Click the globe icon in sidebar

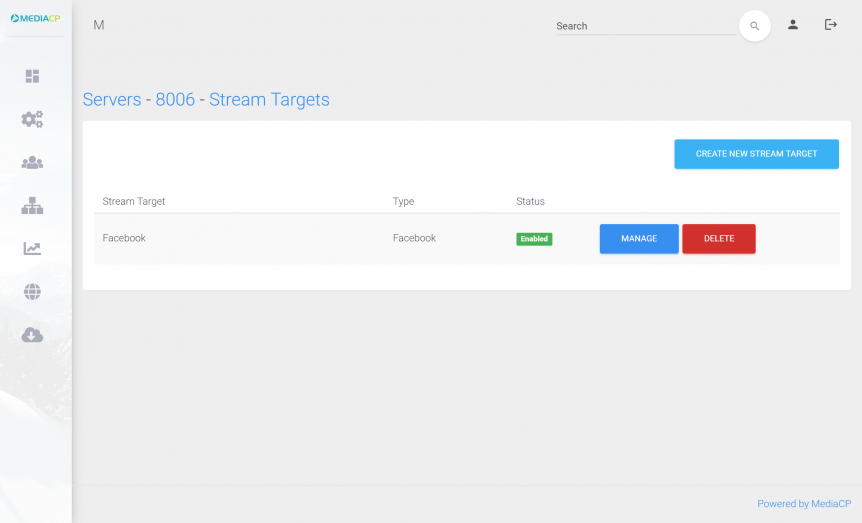click(x=32, y=292)
